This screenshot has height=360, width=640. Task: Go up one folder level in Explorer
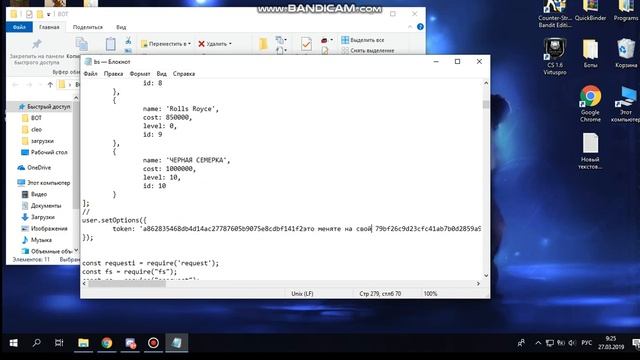click(x=50, y=85)
